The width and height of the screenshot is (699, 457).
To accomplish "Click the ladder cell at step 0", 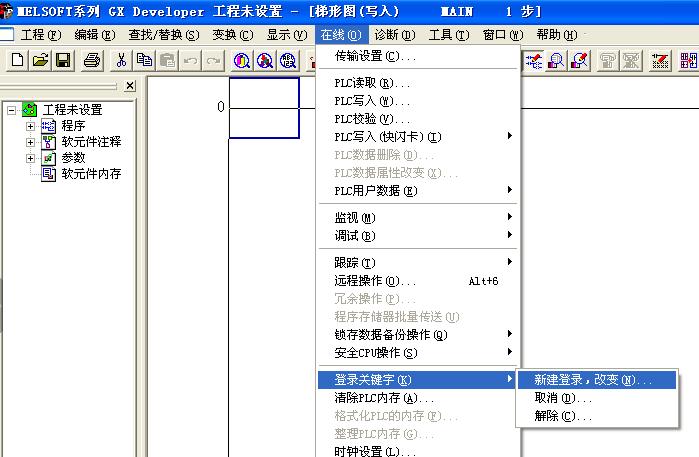I will [x=264, y=108].
